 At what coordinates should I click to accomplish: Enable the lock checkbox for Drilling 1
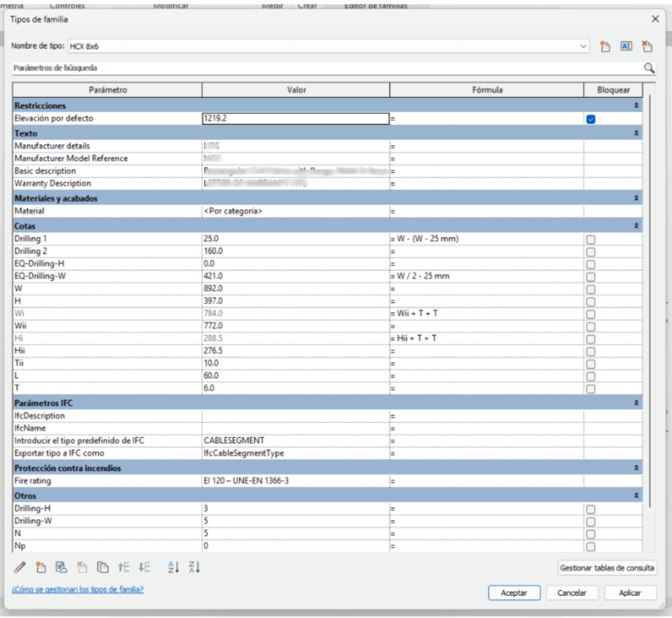(591, 239)
